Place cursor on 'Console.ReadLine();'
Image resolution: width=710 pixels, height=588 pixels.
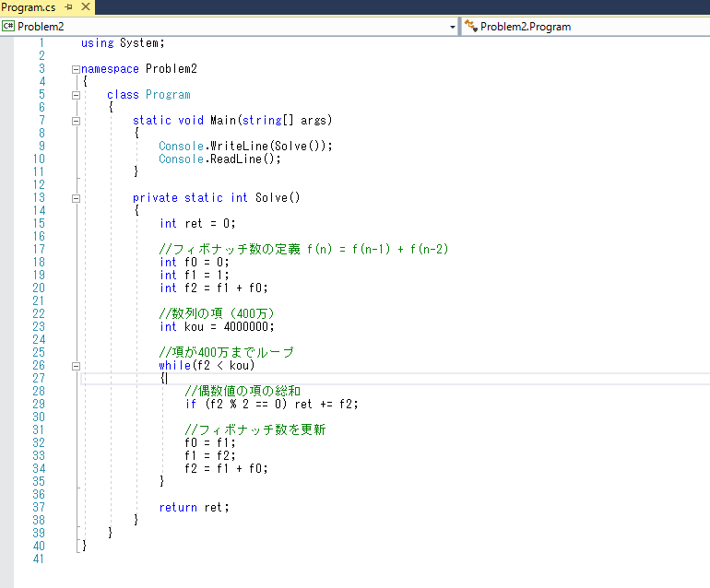pos(219,159)
